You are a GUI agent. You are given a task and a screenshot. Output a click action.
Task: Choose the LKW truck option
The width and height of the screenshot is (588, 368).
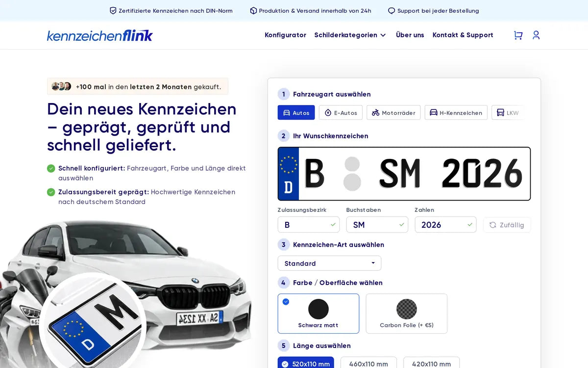[508, 112]
